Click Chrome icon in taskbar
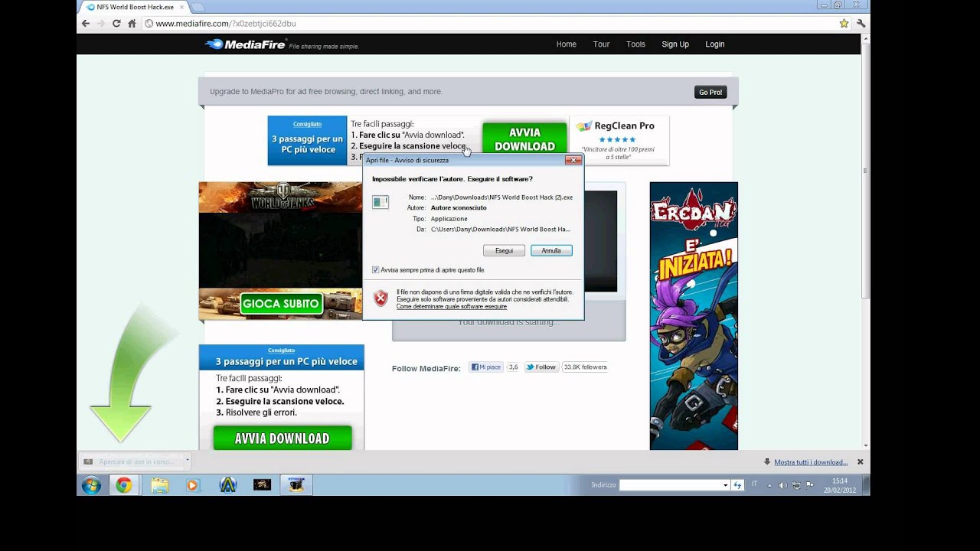 click(123, 485)
